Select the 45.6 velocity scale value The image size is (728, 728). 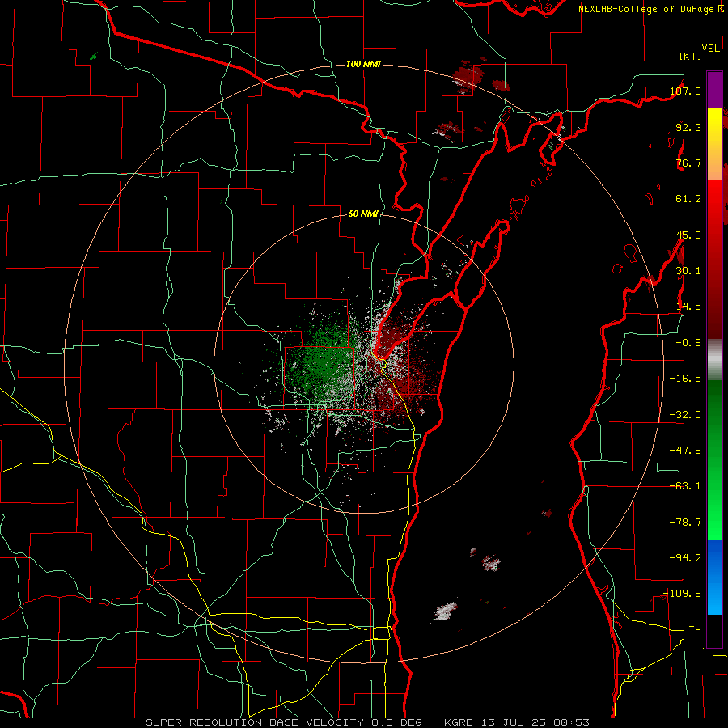(x=688, y=235)
